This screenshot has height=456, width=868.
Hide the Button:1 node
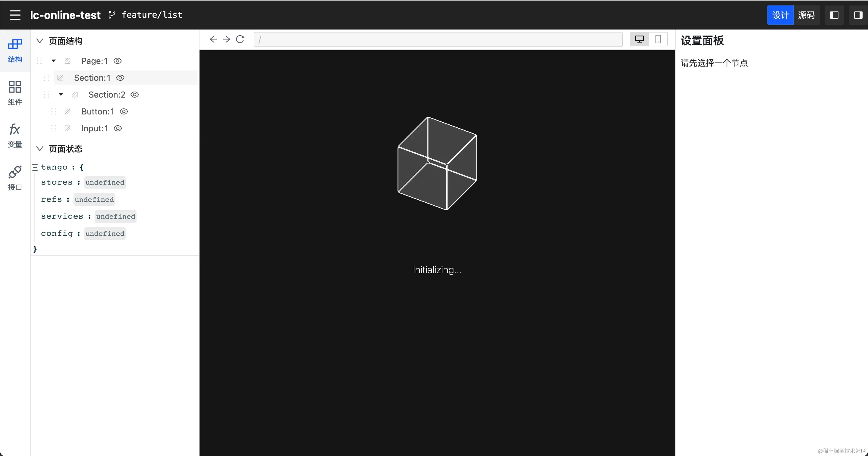pyautogui.click(x=124, y=111)
